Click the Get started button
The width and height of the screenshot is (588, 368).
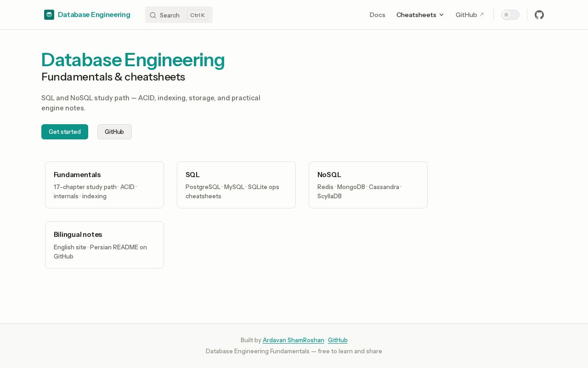coord(65,132)
